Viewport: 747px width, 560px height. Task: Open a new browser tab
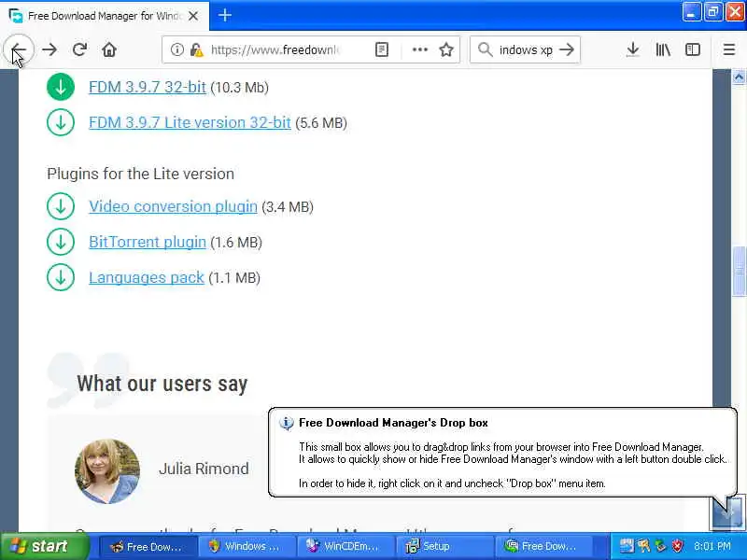225,15
